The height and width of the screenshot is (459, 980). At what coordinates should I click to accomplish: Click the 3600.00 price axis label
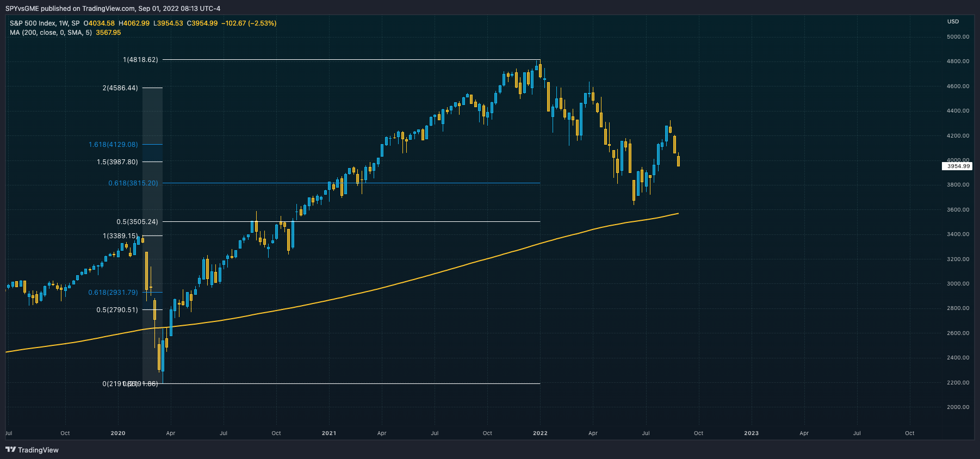click(x=958, y=210)
